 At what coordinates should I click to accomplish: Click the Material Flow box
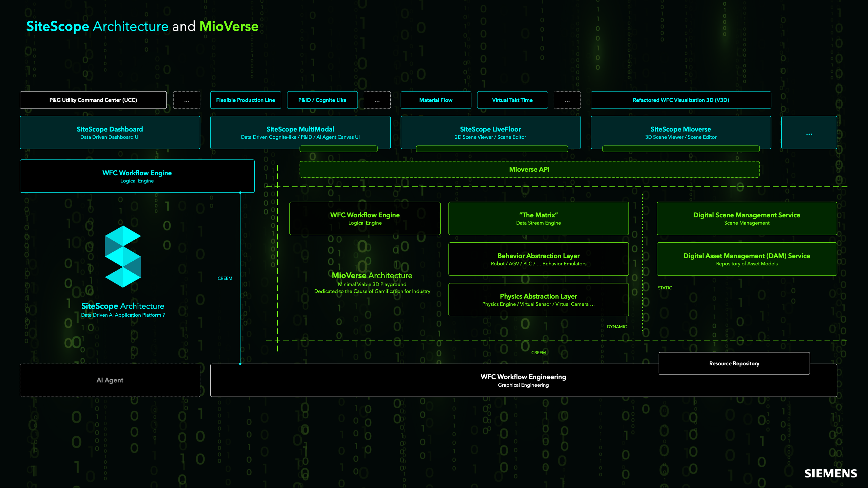pos(436,100)
